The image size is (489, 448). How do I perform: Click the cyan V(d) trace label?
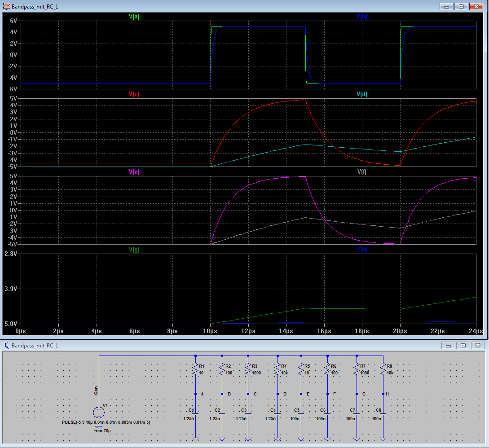tap(361, 94)
